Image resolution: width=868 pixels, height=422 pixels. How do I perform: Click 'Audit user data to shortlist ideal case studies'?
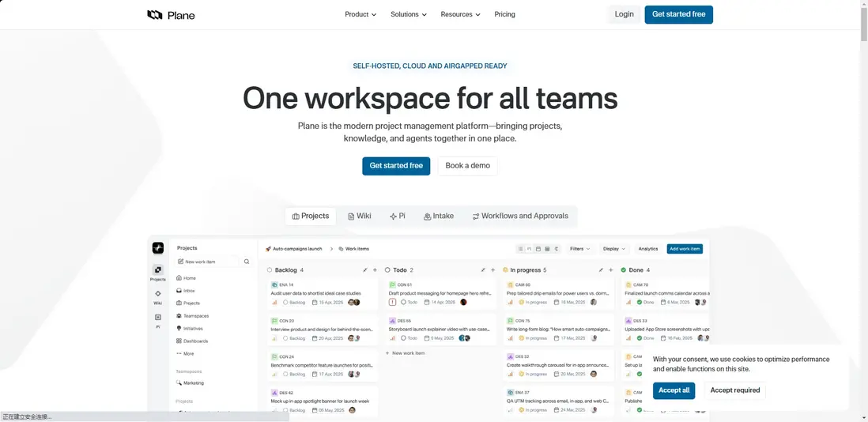tap(315, 293)
